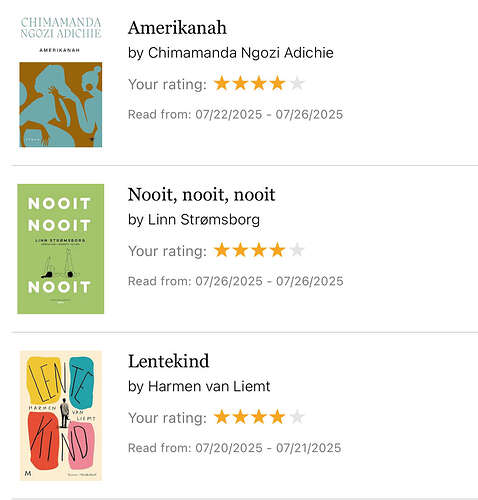Visit author Harmen van Liemt's page
The image size is (478, 500).
[x=209, y=386]
